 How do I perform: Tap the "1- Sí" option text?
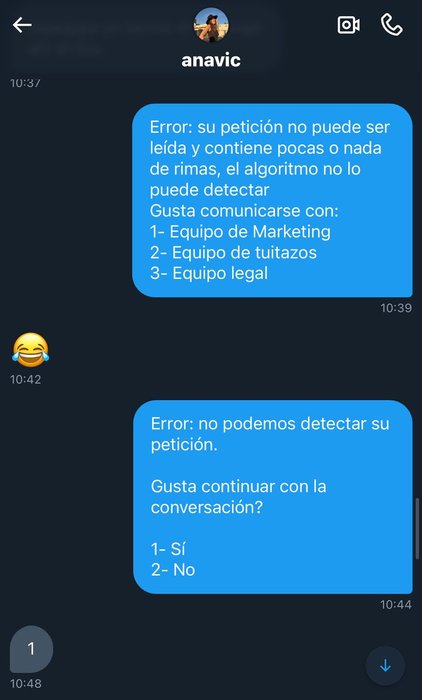pos(168,549)
